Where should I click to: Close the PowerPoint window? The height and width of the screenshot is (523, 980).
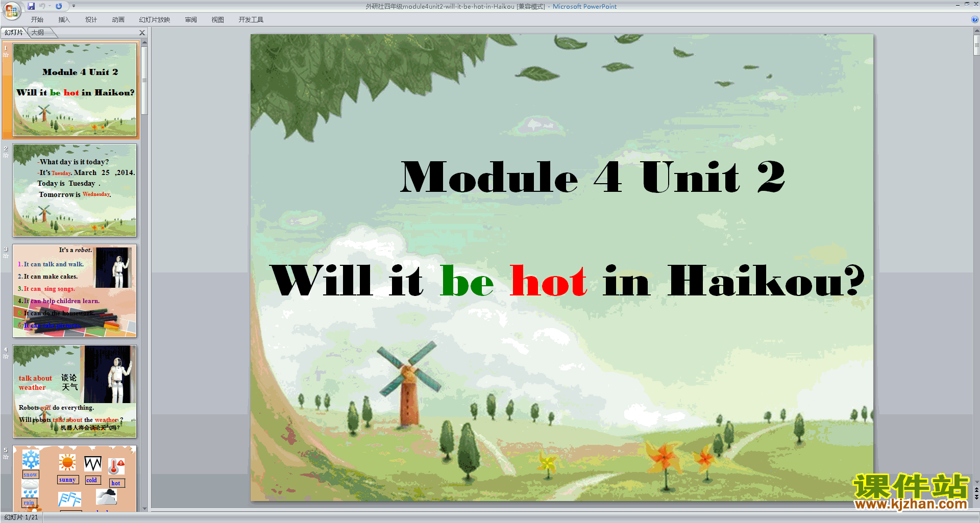975,4
